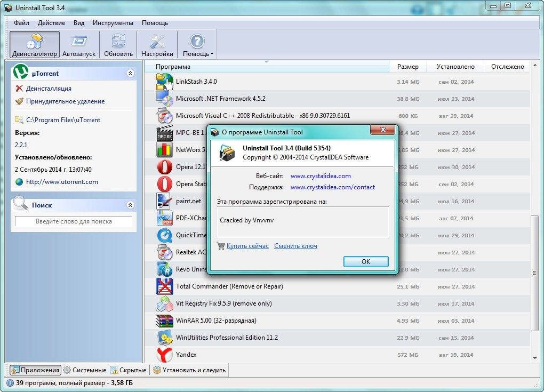This screenshot has height=392, width=544.
Task: Open the C:\Program Files\uTorrent folder path
Action: [63, 119]
